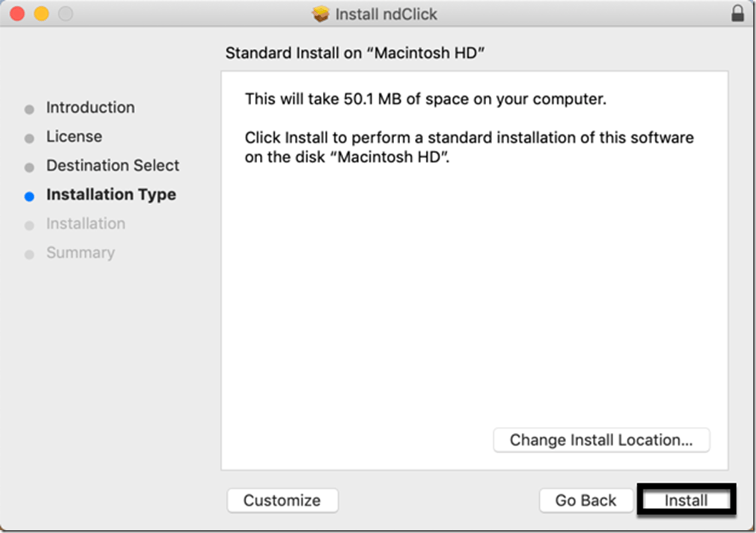The height and width of the screenshot is (533, 756).
Task: Select Destination Select step
Action: point(112,165)
